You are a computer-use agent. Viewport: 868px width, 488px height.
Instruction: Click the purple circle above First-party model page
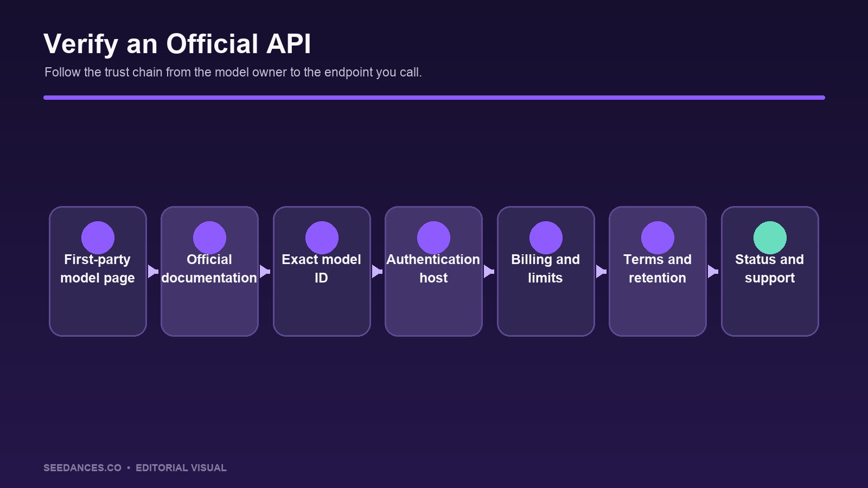click(x=98, y=237)
